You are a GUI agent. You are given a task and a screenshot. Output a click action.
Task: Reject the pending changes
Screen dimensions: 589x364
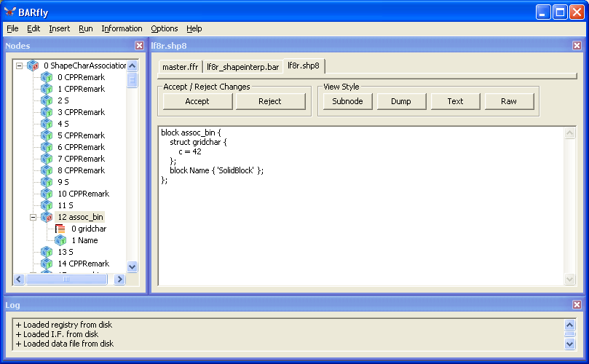(270, 101)
